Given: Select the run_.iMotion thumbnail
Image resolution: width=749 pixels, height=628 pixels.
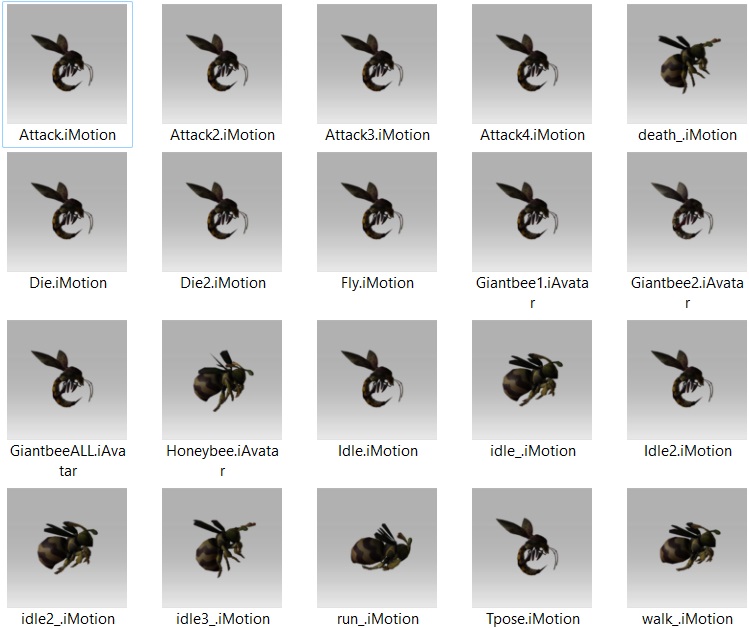Looking at the screenshot, I should click(x=377, y=548).
